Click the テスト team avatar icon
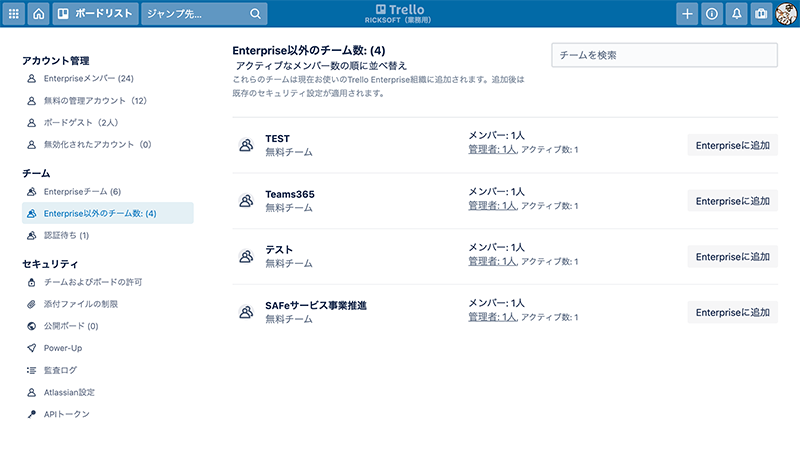The width and height of the screenshot is (800, 450). click(x=246, y=256)
